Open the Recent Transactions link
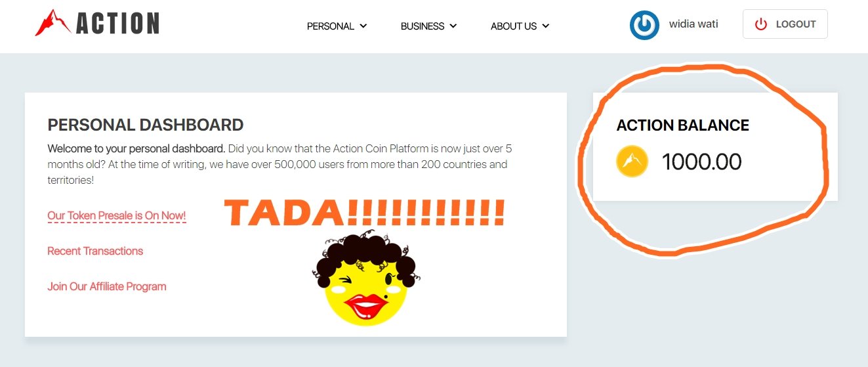 95,251
